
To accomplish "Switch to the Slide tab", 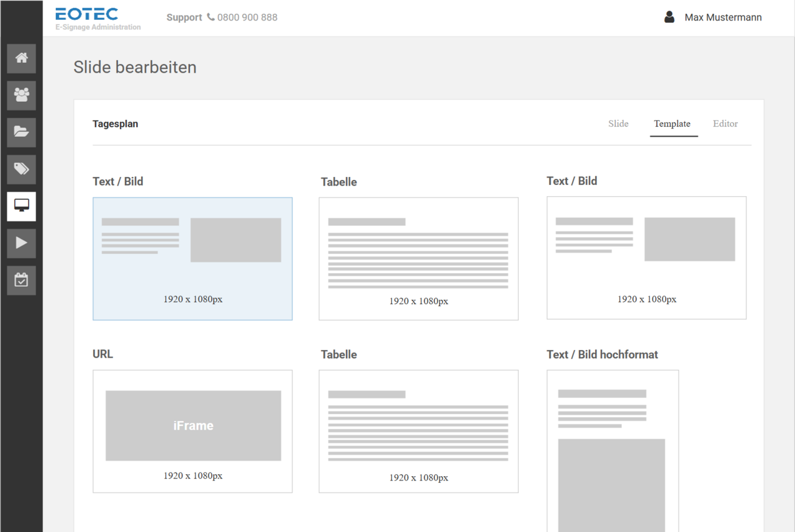I will point(619,124).
